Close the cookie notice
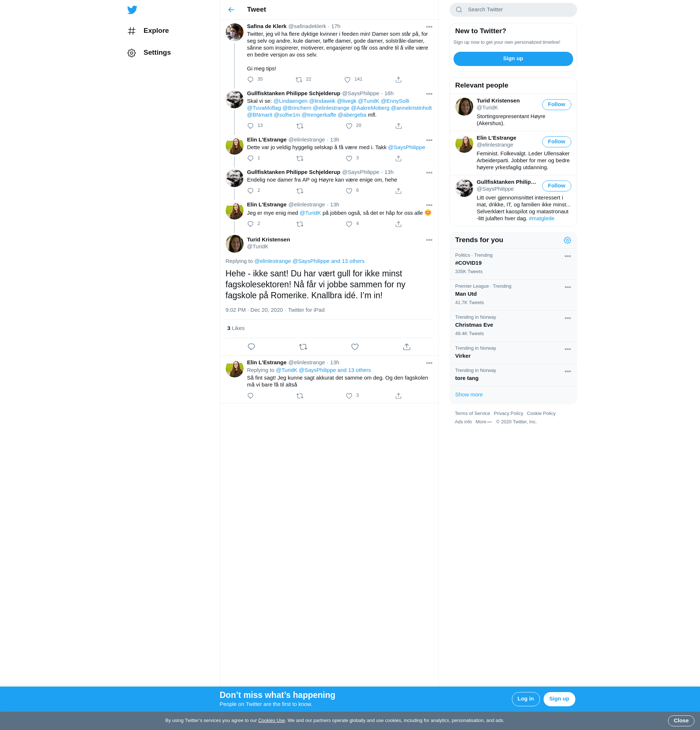Image resolution: width=700 pixels, height=730 pixels. click(681, 721)
